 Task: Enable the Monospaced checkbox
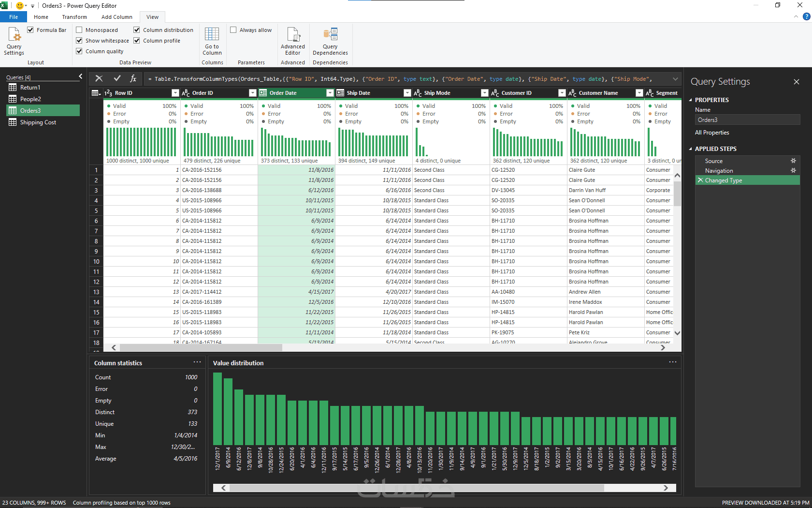[79, 30]
